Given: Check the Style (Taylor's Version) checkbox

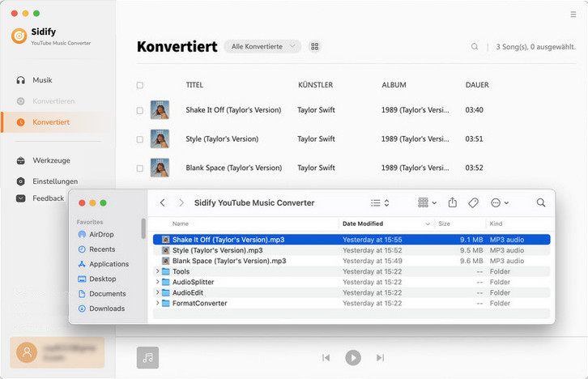Looking at the screenshot, I should coord(140,139).
